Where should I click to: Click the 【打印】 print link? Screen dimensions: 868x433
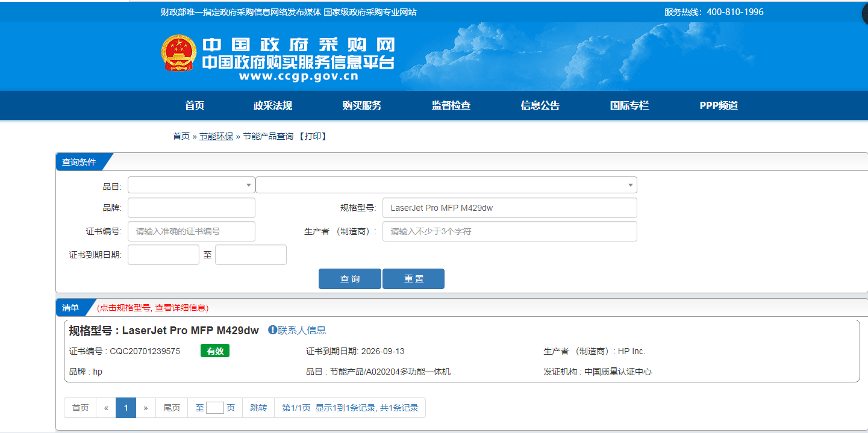coord(313,137)
